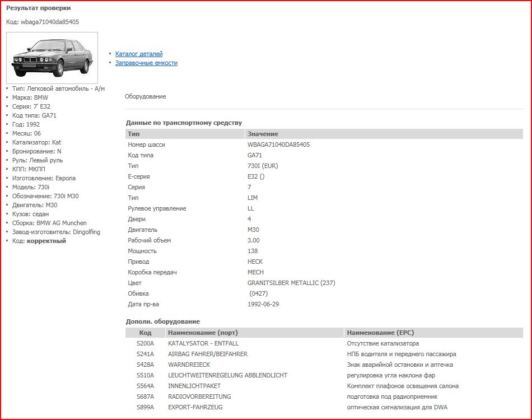Click the "Номер шасси" row label
The height and width of the screenshot is (420, 532).
coord(147,144)
